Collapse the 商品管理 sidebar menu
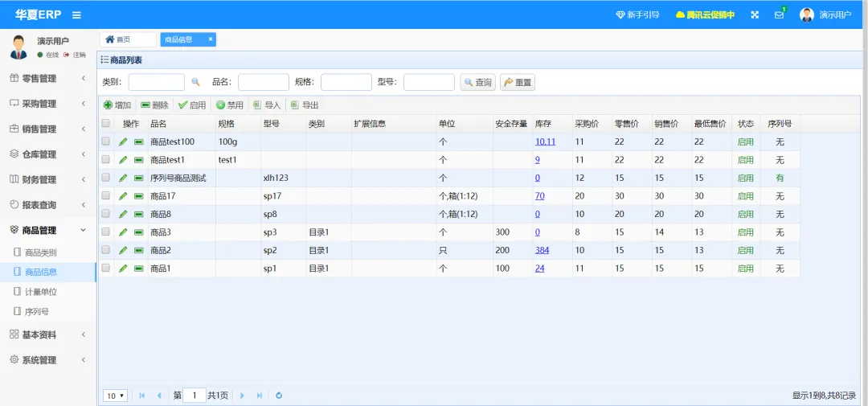 (48, 231)
